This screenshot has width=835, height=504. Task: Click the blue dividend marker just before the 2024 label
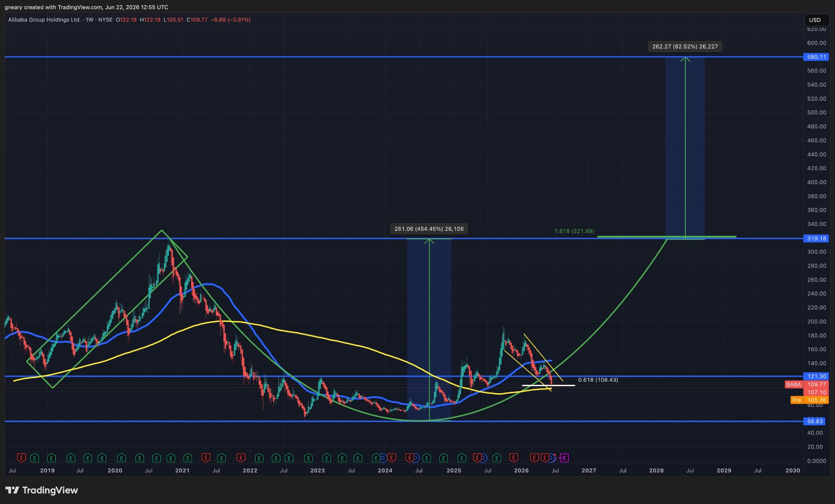pos(382,458)
